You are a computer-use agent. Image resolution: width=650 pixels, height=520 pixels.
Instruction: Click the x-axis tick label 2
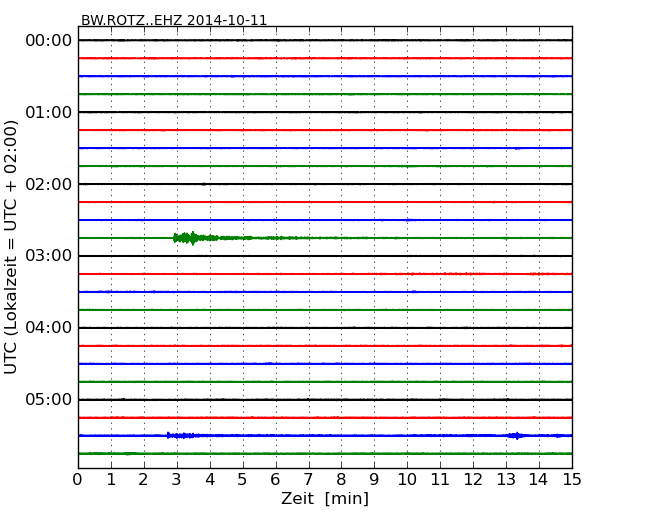coord(144,480)
